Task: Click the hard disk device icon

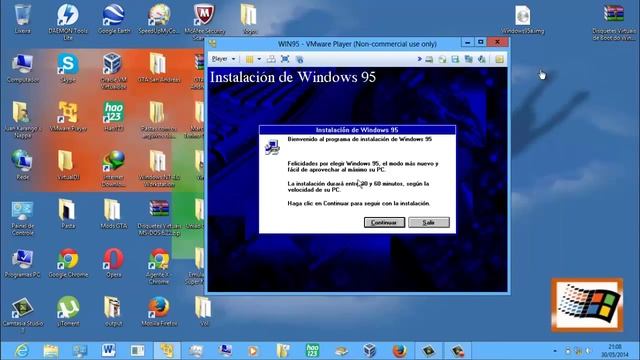Action: tap(429, 60)
